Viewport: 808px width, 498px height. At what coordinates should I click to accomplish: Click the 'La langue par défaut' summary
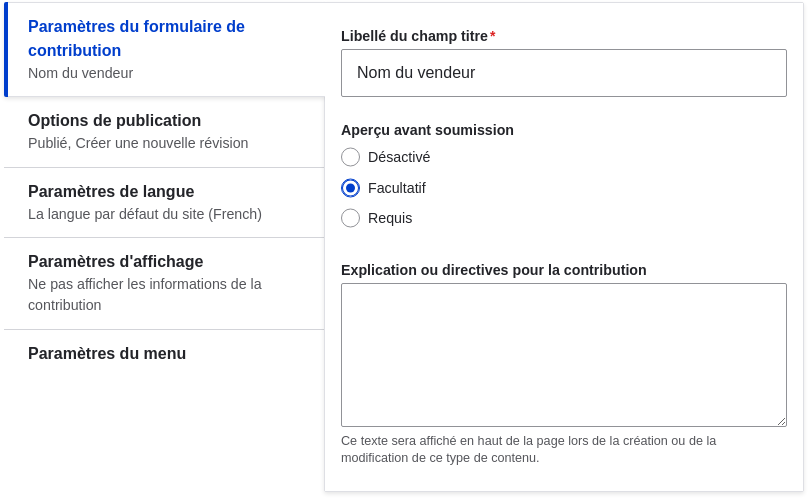[145, 214]
